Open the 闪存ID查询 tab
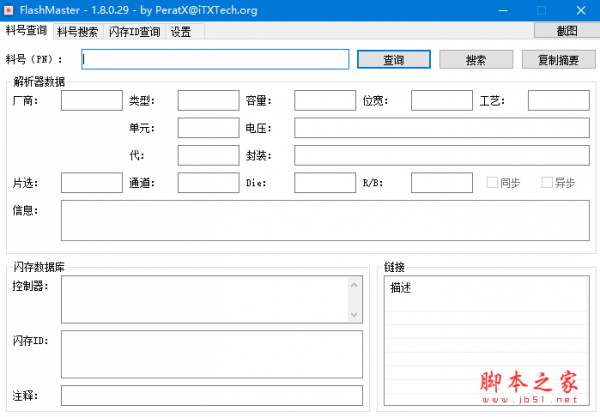The image size is (600, 417). point(134,32)
